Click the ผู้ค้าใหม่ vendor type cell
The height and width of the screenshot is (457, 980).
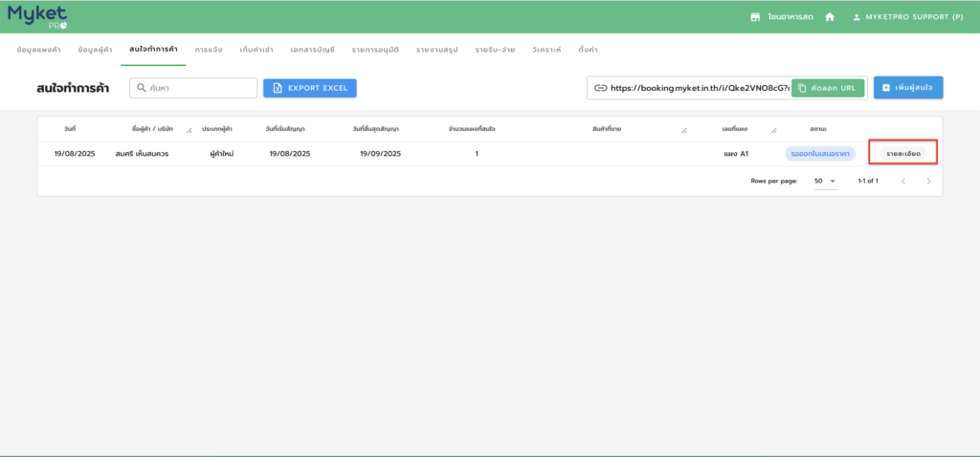pyautogui.click(x=221, y=154)
